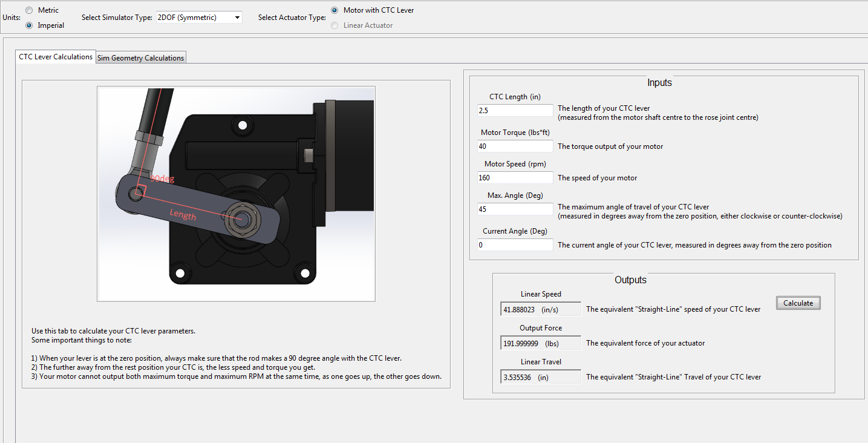Click the Output Force result field

click(x=540, y=343)
